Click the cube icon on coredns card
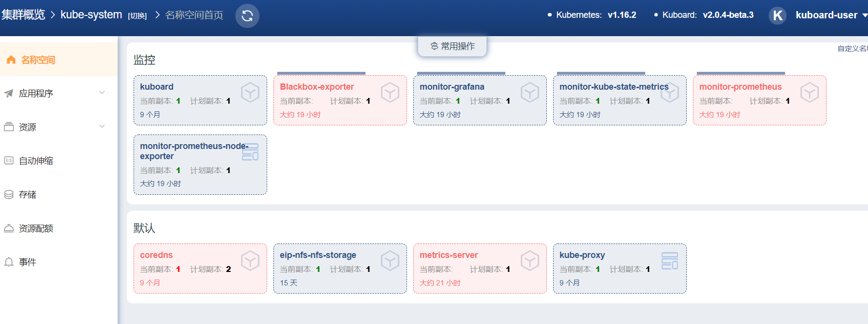This screenshot has width=868, height=324. pyautogui.click(x=250, y=260)
